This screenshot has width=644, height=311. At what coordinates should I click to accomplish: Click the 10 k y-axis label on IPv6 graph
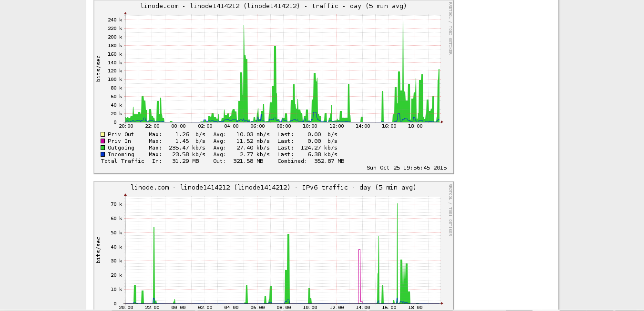117,289
